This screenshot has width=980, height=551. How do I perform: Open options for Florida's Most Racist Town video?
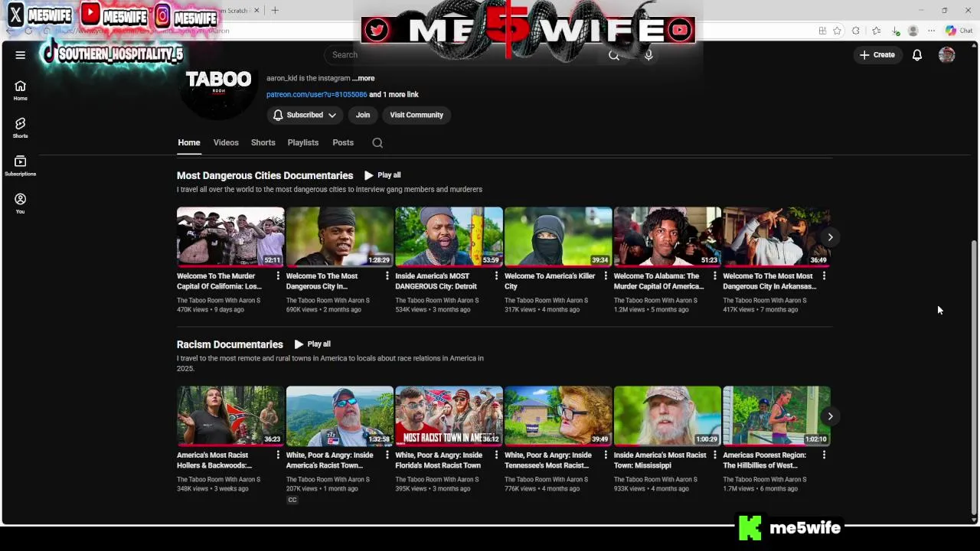tap(496, 455)
